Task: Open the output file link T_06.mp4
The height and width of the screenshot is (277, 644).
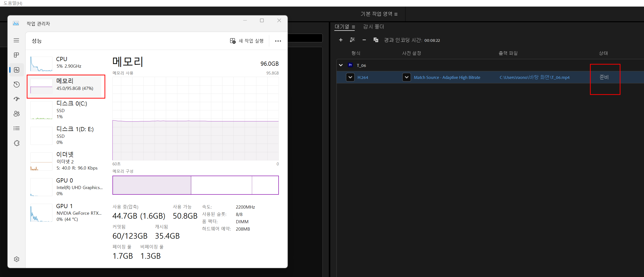Action: pos(534,77)
